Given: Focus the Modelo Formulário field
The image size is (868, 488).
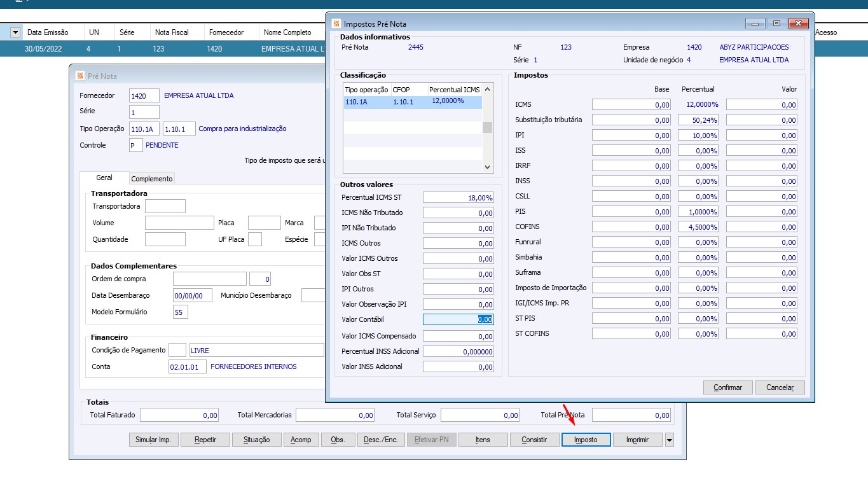Looking at the screenshot, I should click(181, 312).
